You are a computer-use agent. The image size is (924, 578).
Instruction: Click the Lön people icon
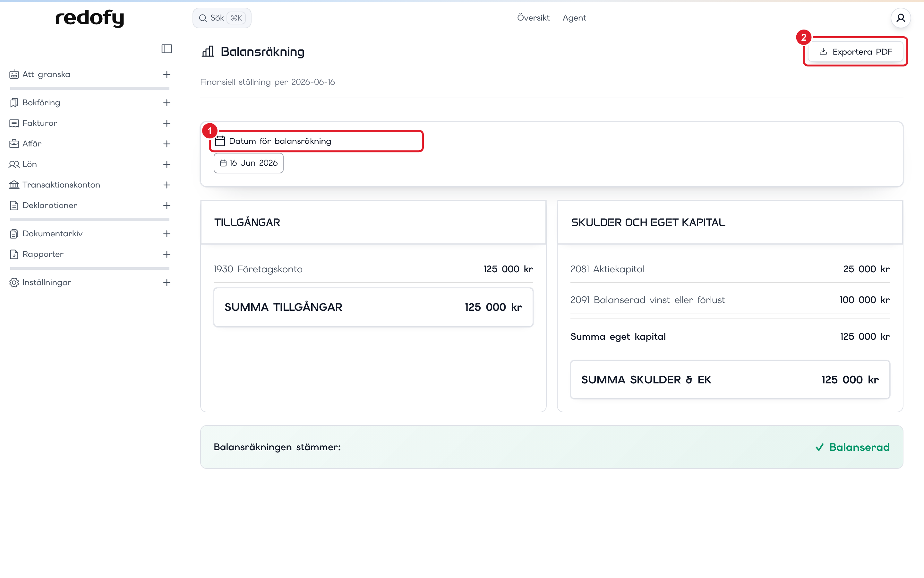point(14,164)
